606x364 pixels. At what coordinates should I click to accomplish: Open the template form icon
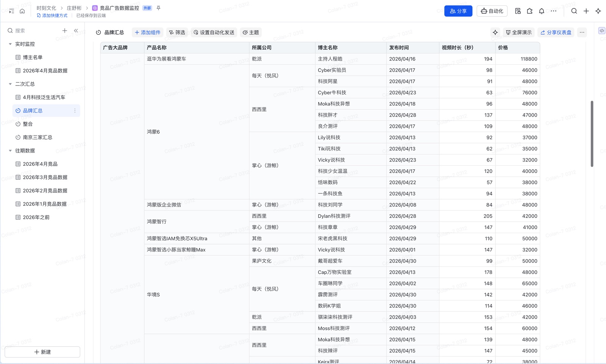pos(518,11)
